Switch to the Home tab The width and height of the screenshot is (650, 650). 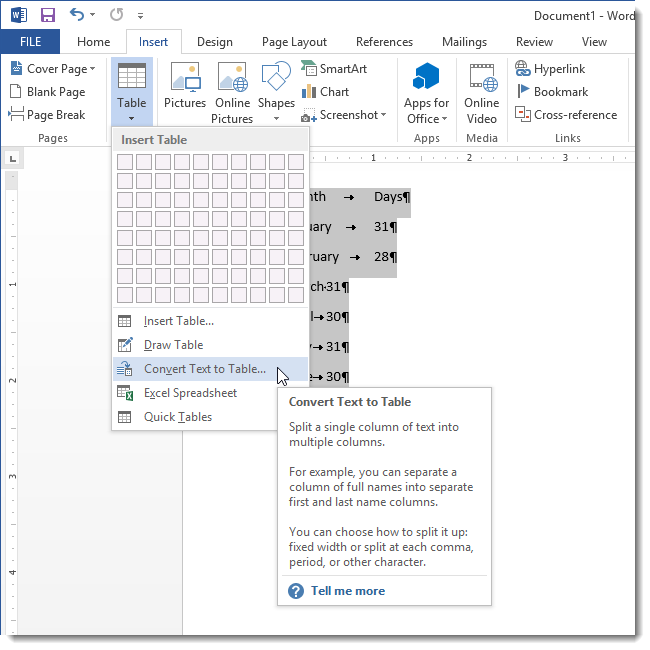[x=94, y=42]
